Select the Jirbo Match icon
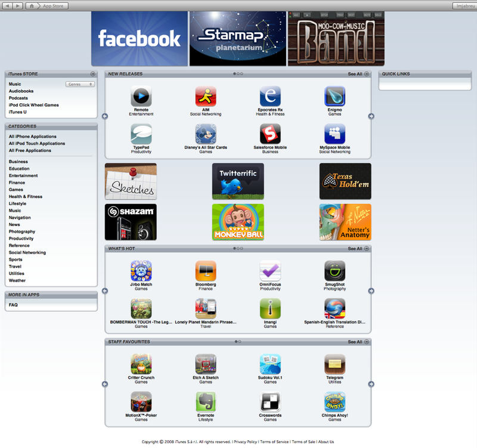Viewport: 477px width, 448px height. tap(141, 271)
